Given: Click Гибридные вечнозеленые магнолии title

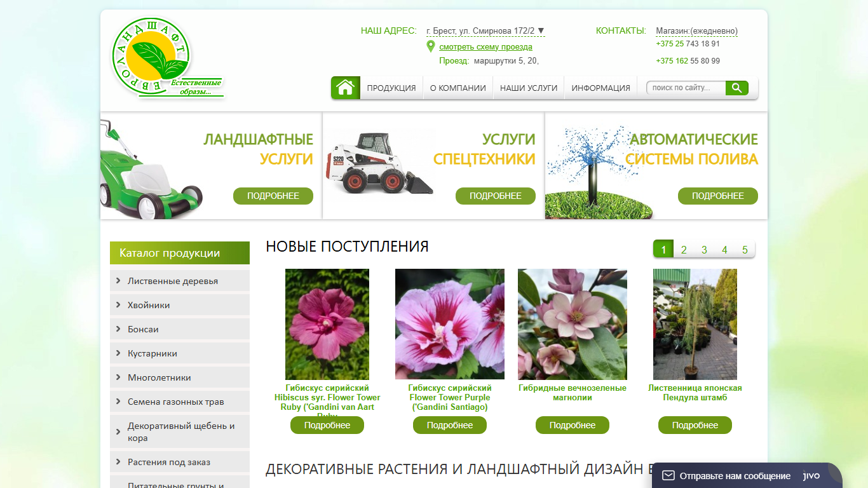Looking at the screenshot, I should pyautogui.click(x=573, y=393).
